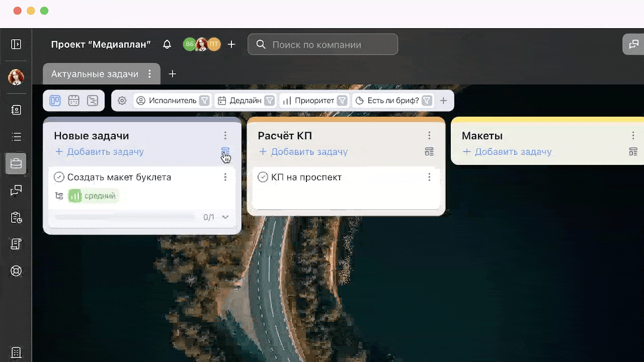Open the chats icon in sidebar

(16, 191)
